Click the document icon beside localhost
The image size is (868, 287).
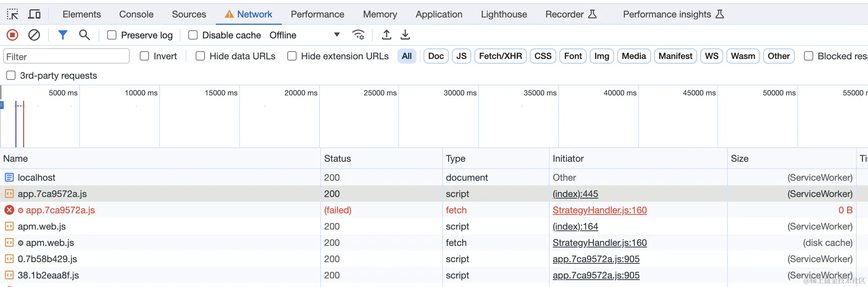click(9, 178)
